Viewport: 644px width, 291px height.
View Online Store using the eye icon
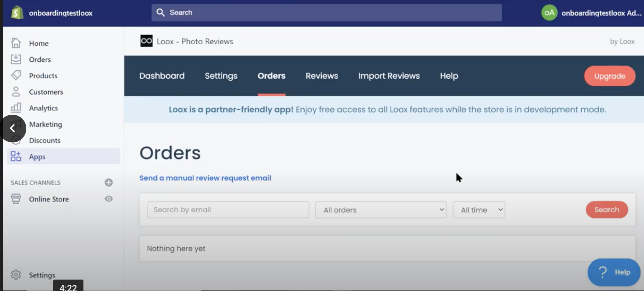coord(109,199)
